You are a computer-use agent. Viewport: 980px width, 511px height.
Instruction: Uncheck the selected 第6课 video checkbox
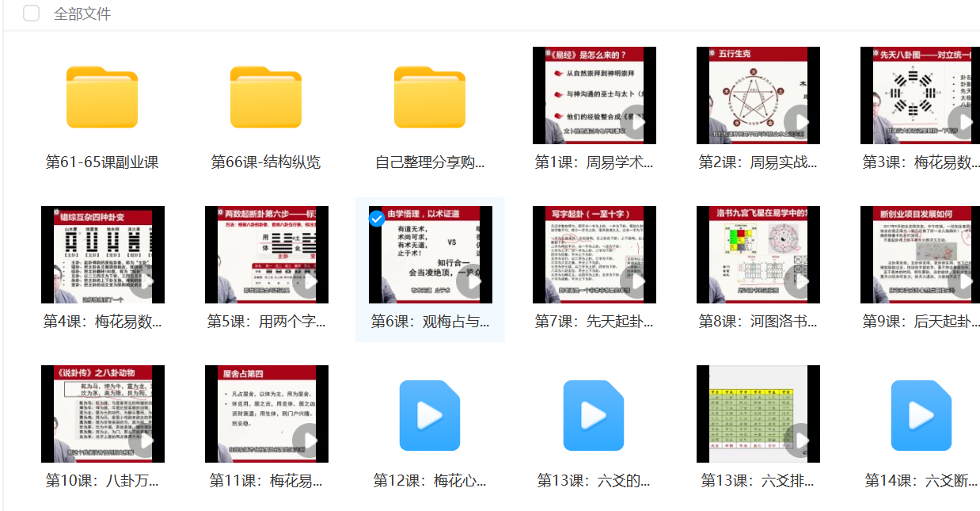tap(378, 219)
